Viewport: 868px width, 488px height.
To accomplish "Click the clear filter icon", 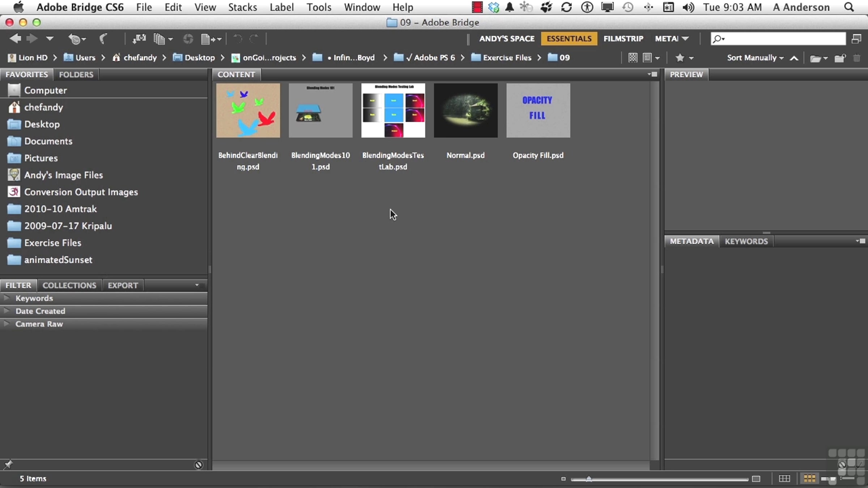I will pyautogui.click(x=199, y=465).
